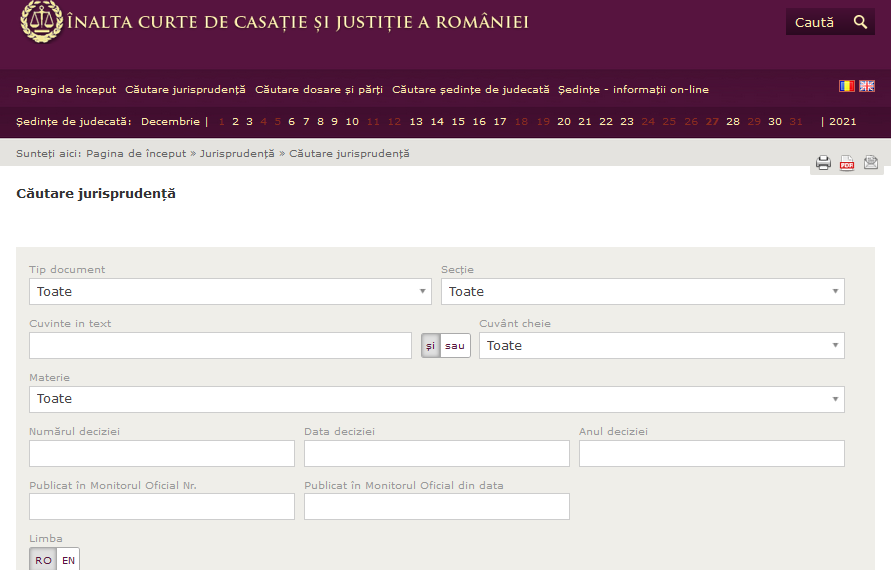Export page as PDF icon
Screen dimensions: 891x570
point(847,163)
